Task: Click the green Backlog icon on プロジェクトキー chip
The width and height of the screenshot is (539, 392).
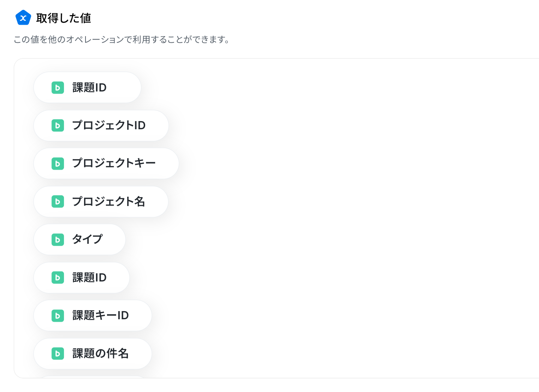Action: 58,164
